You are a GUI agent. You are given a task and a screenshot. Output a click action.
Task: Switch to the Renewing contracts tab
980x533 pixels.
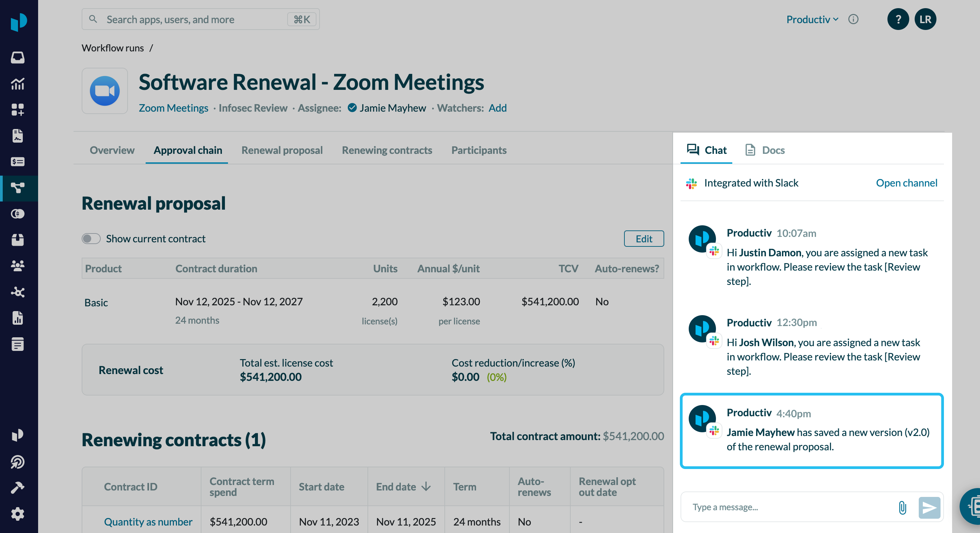[387, 150]
